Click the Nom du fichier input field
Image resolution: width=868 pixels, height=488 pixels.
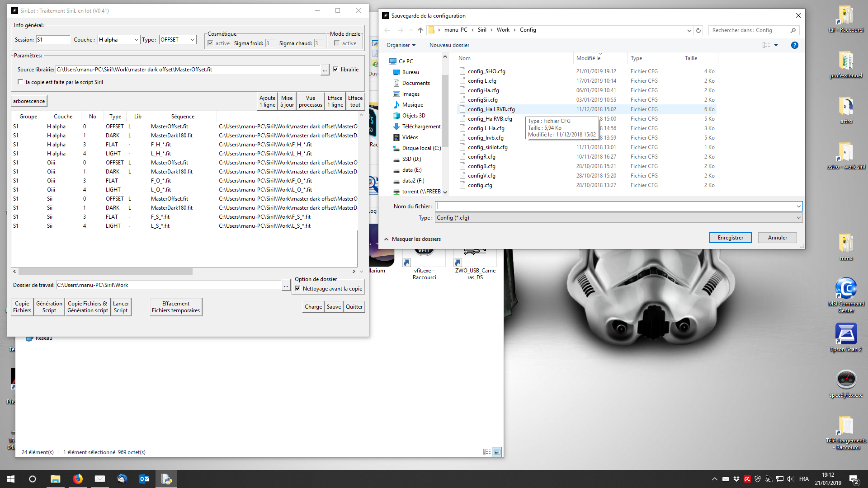pos(615,206)
